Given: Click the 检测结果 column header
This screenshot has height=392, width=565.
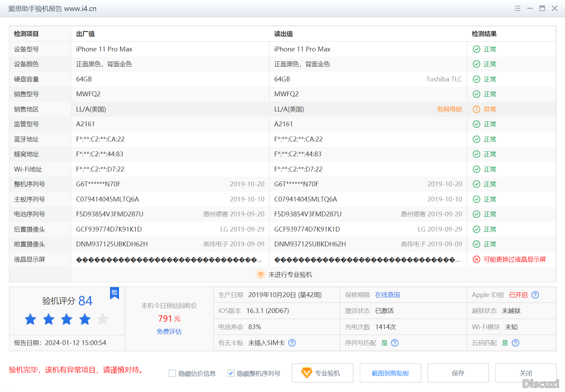Looking at the screenshot, I should click(x=484, y=34).
